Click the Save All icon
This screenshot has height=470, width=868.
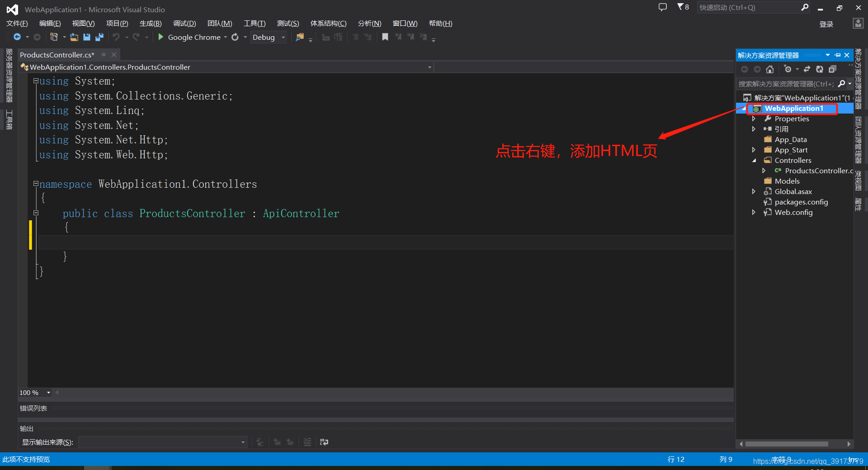pos(99,37)
